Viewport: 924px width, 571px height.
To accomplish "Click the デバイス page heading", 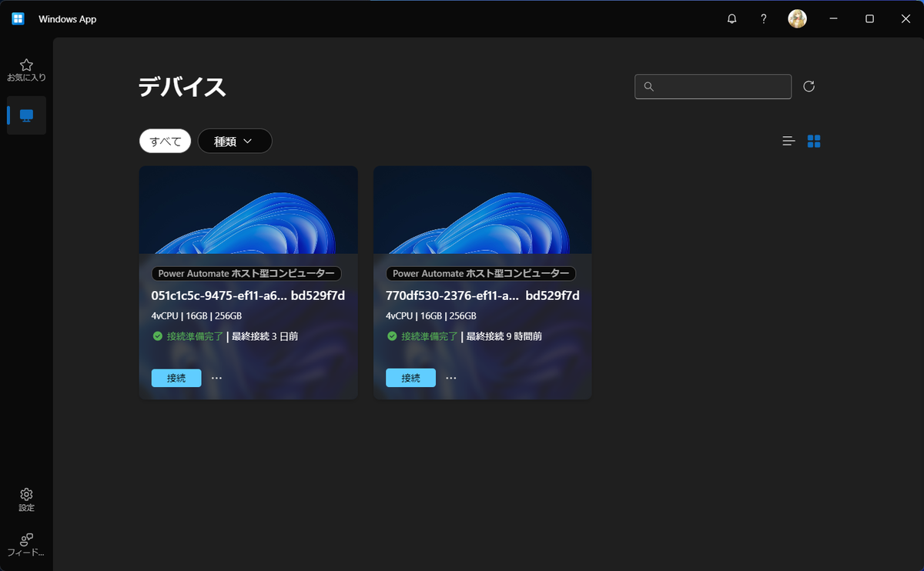I will pyautogui.click(x=182, y=87).
